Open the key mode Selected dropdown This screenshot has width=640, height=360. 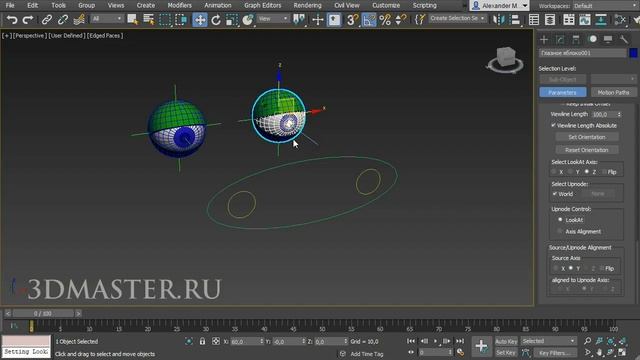click(548, 341)
